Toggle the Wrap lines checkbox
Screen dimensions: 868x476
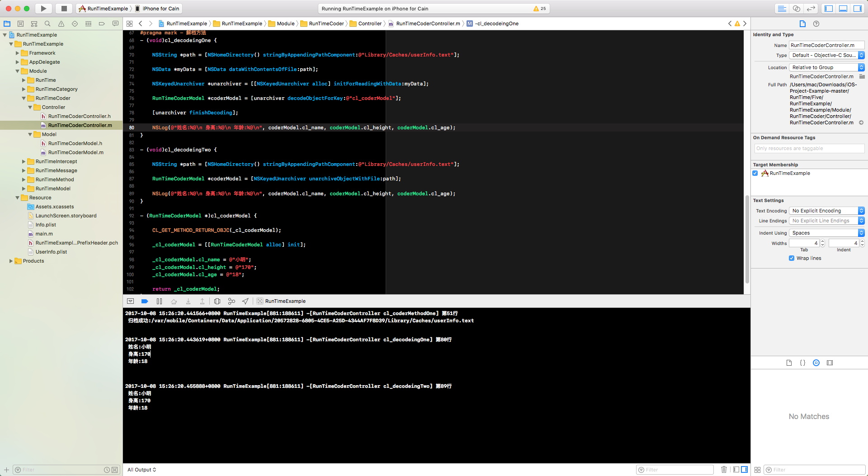pos(792,258)
